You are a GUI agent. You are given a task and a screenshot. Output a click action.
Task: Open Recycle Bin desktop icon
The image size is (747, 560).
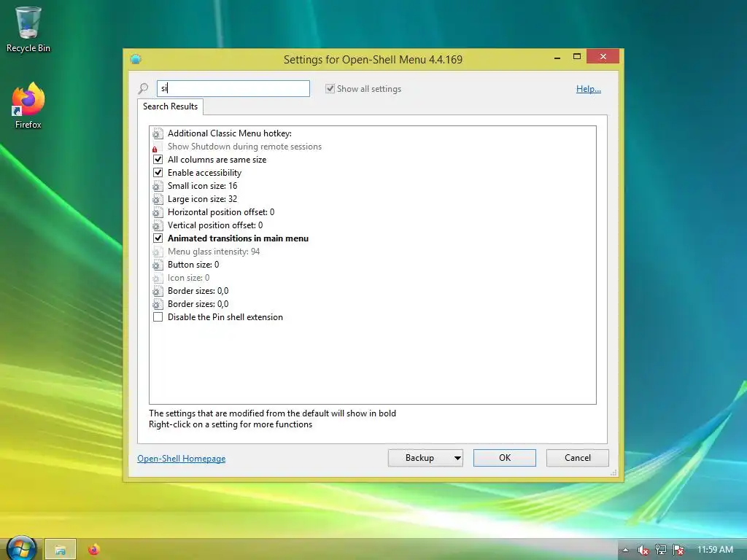(28, 28)
